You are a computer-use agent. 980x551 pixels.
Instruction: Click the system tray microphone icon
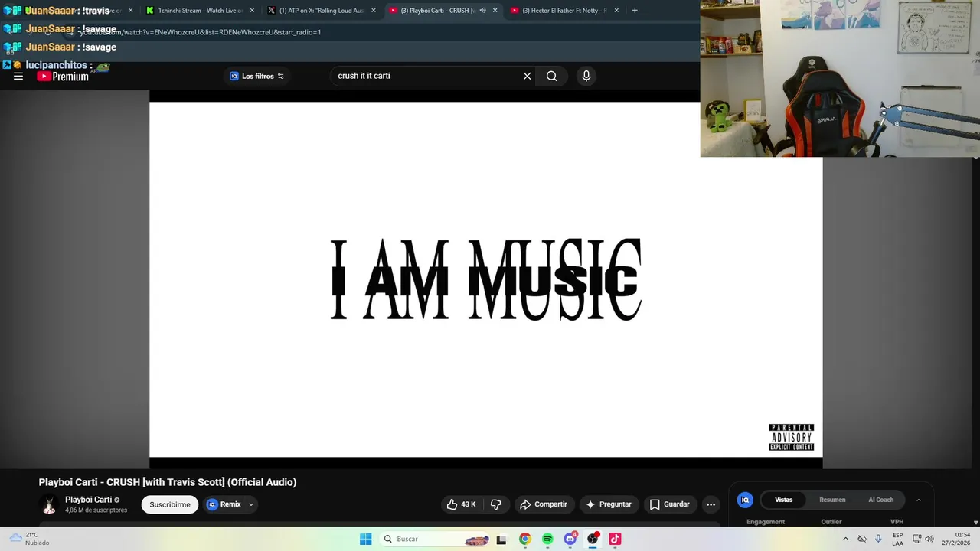(878, 539)
